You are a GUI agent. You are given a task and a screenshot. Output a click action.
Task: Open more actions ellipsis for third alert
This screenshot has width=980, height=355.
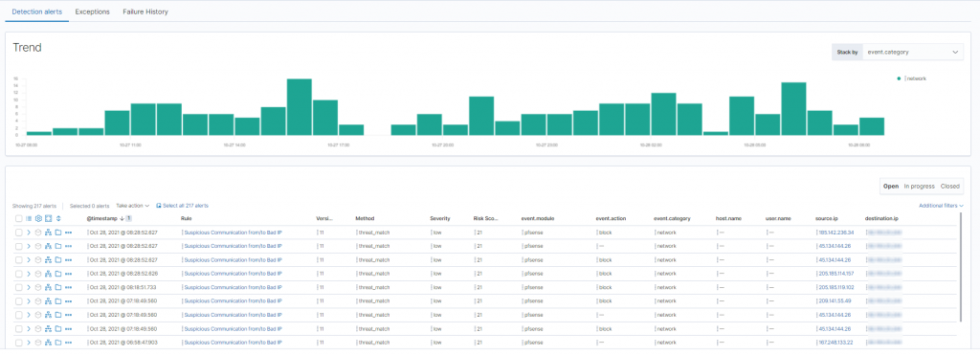(x=68, y=259)
